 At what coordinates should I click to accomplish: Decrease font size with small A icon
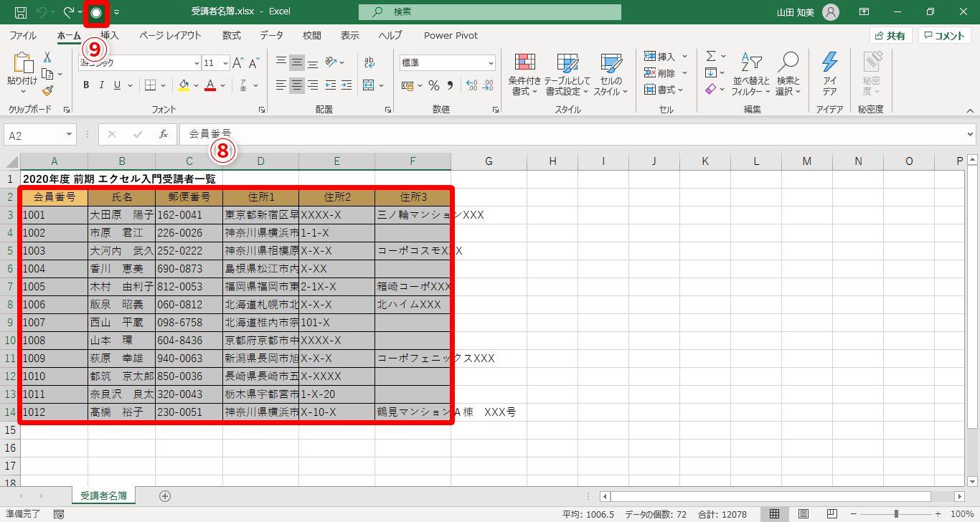pyautogui.click(x=255, y=63)
